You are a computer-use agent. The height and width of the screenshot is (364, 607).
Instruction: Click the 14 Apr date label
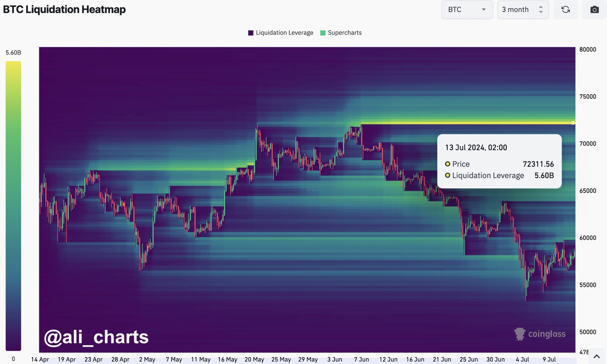pyautogui.click(x=40, y=360)
